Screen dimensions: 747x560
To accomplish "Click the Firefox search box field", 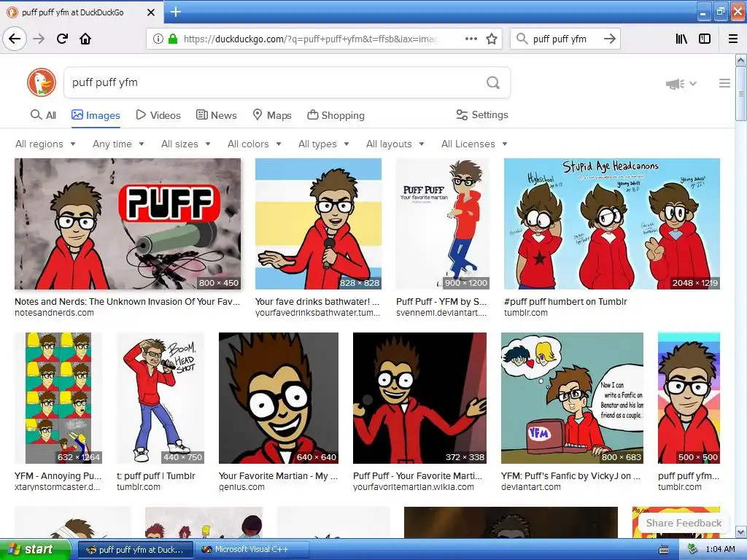I will [x=565, y=39].
